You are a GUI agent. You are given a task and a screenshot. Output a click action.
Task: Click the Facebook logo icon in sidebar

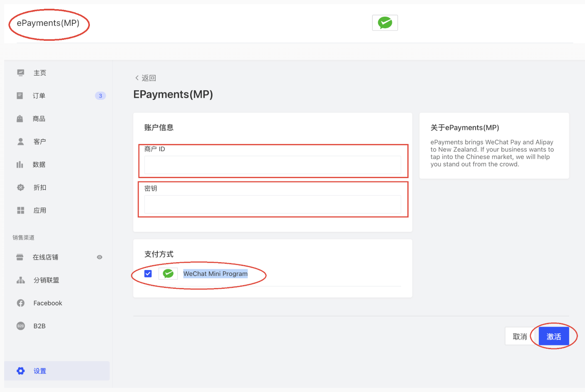[20, 303]
